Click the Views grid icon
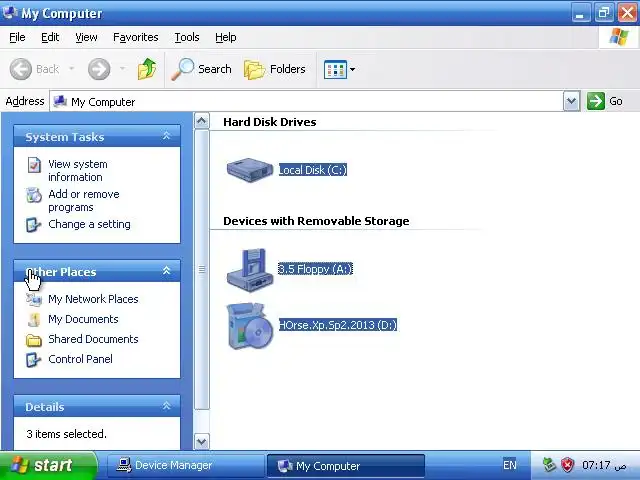The width and height of the screenshot is (640, 480). [335, 69]
